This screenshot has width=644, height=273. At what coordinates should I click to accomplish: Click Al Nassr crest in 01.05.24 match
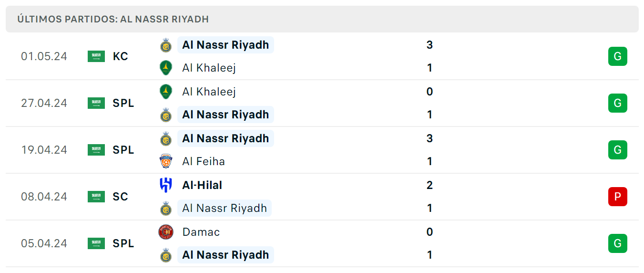pos(165,45)
